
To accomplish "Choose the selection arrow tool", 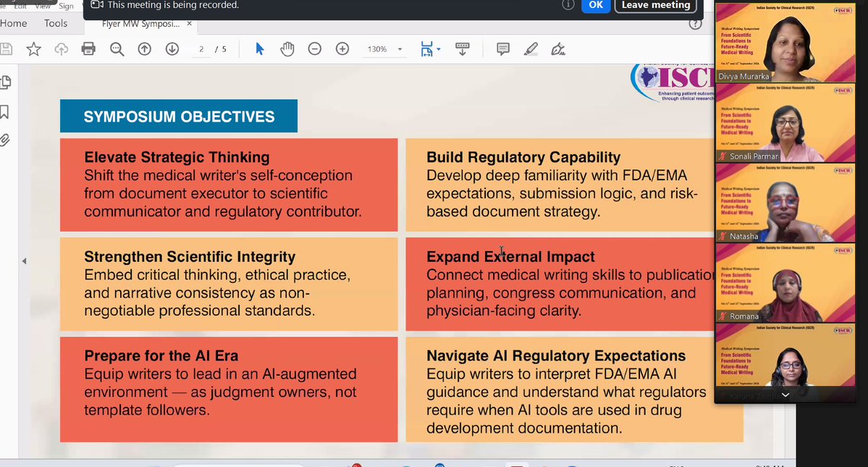I will 260,49.
